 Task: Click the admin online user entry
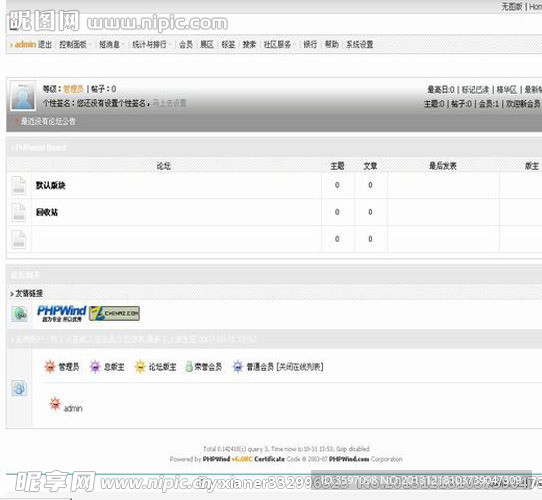coord(66,405)
